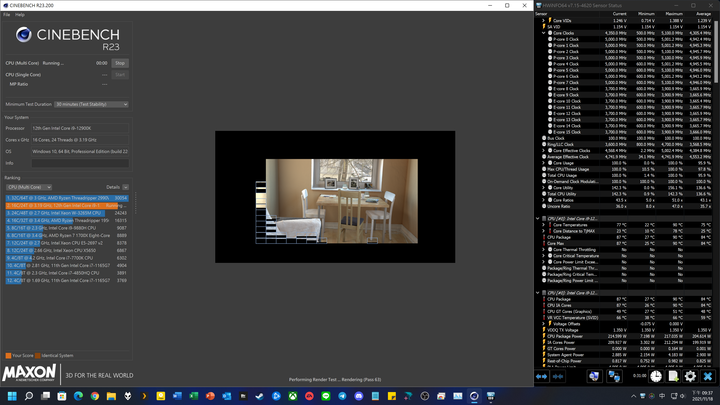Click HWiNFO shrink-columns inward arrows button
Screen dimensions: 720x405
pos(558,377)
